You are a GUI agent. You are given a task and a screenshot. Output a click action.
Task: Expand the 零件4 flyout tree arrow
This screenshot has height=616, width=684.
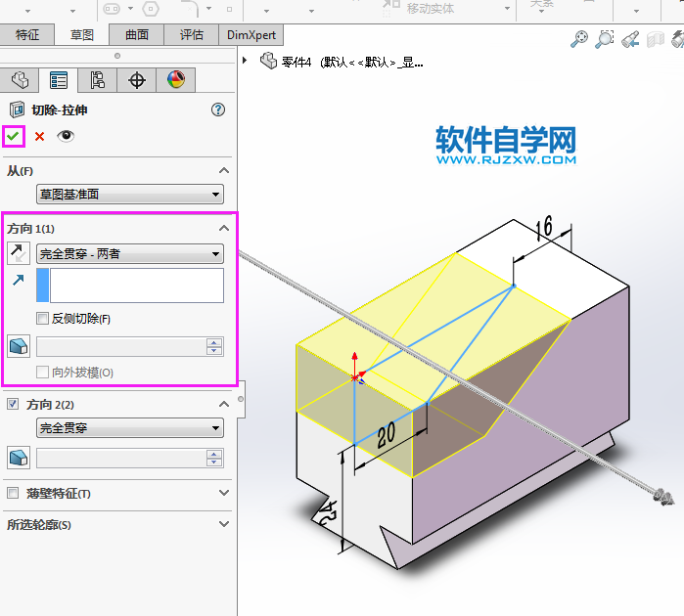point(245,61)
